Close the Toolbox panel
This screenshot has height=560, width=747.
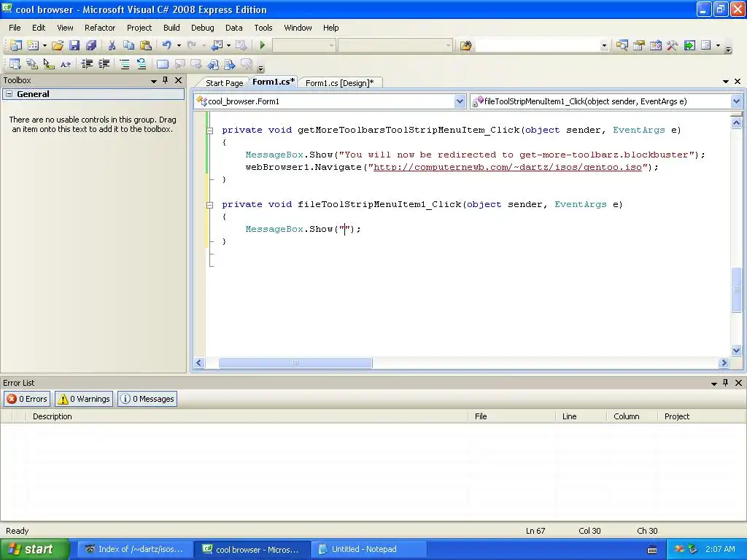click(x=178, y=80)
